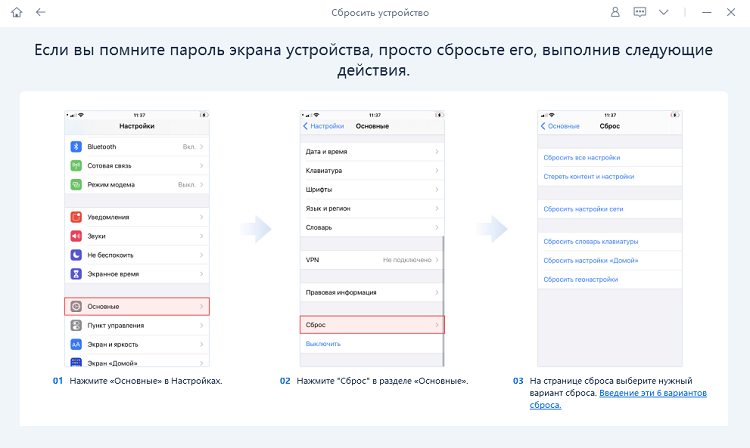
Task: Click Сбросить все настройки in third screenshot
Action: [x=582, y=157]
